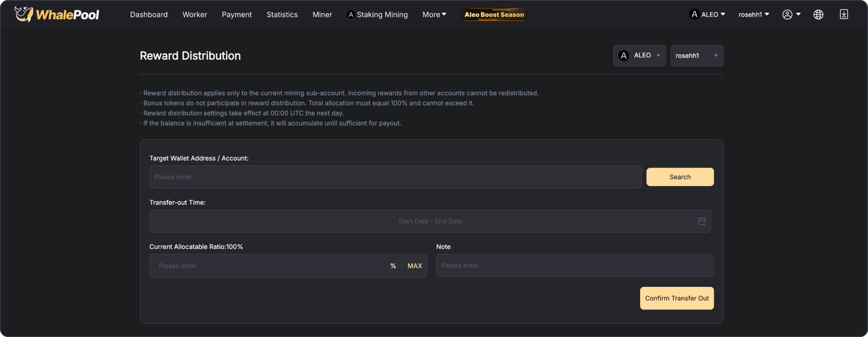Click MAX to fill allocation ratio
Viewport: 868px width, 337px height.
(x=415, y=266)
